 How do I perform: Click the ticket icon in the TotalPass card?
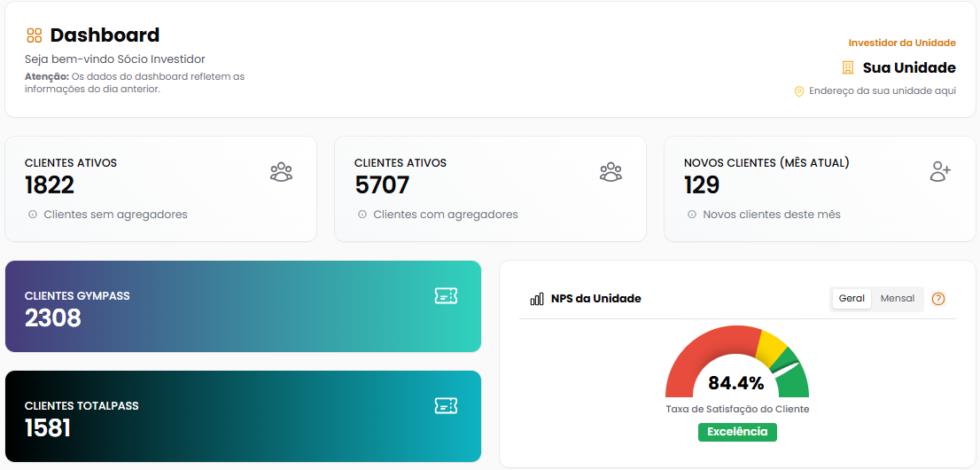[447, 406]
